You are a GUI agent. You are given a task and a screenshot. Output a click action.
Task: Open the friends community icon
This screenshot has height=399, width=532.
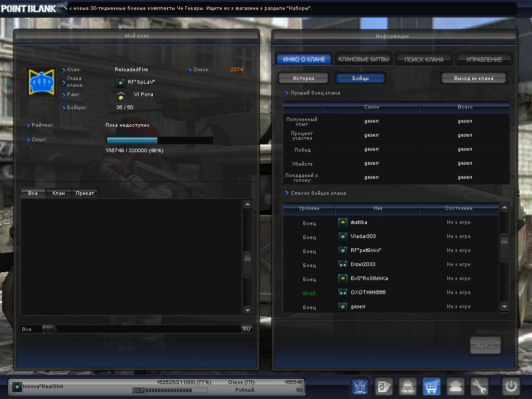455,386
